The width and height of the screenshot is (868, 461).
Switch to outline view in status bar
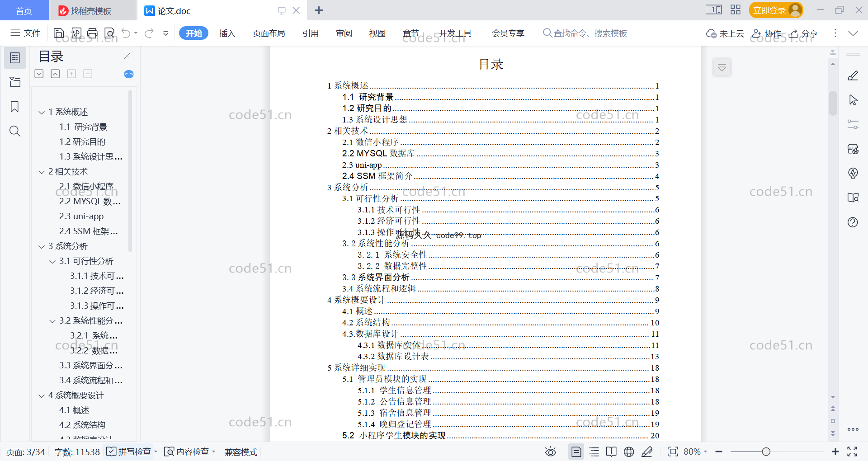(x=594, y=452)
